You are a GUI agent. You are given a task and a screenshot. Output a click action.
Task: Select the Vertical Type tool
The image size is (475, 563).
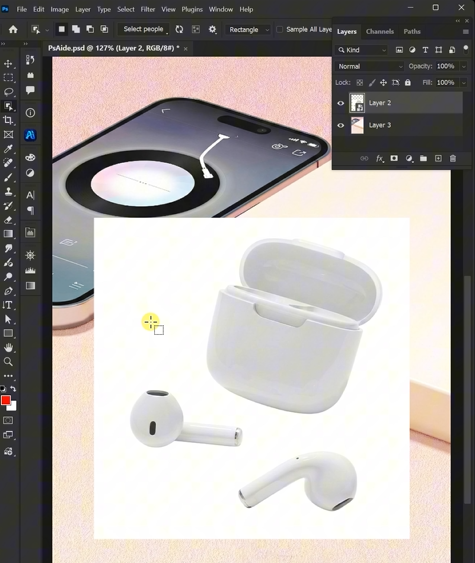[x=8, y=305]
